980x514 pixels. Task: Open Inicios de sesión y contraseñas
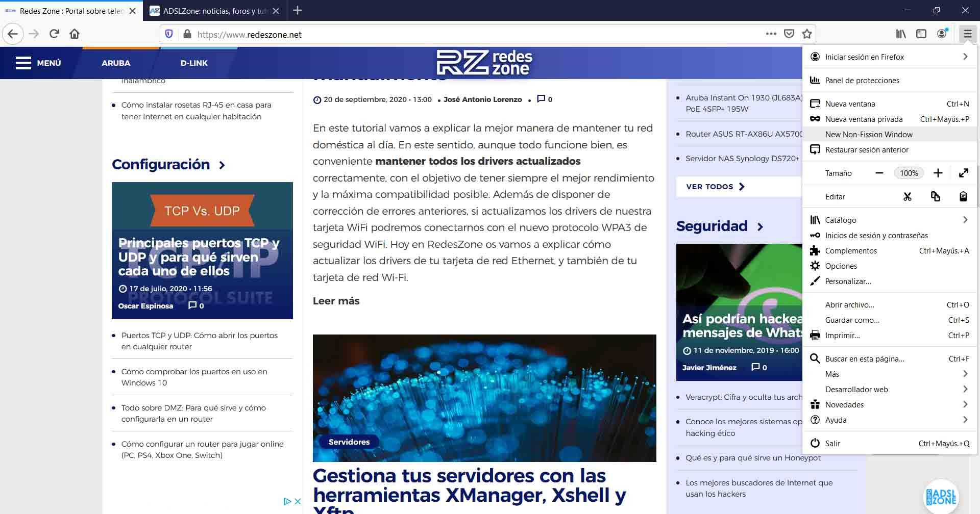890,235
